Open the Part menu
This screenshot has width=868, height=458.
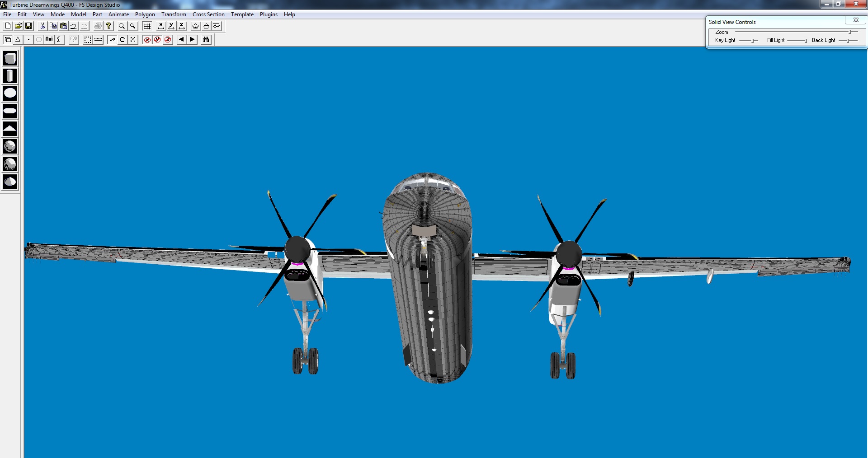(x=97, y=14)
